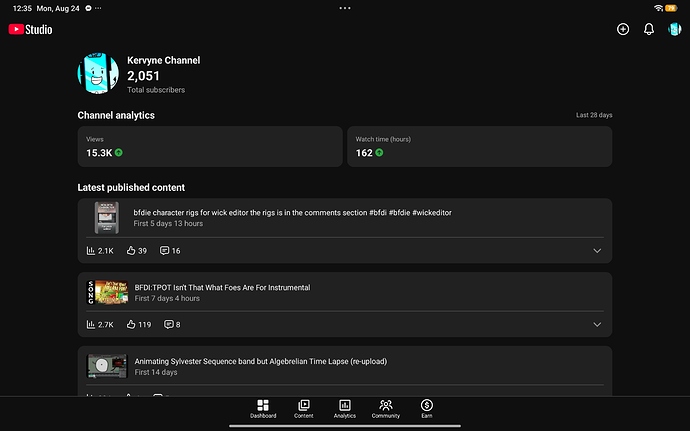This screenshot has height=431, width=690.
Task: Tap the likes thumb icon showing 39
Action: pyautogui.click(x=131, y=250)
